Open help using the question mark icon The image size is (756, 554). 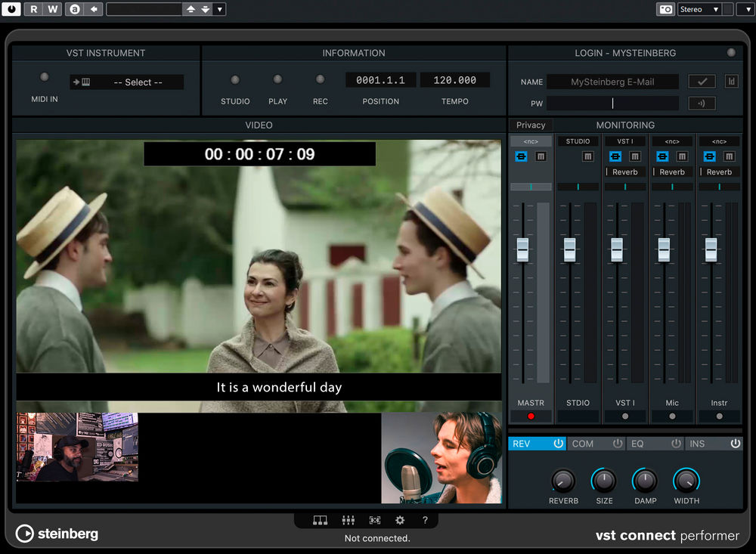click(425, 520)
